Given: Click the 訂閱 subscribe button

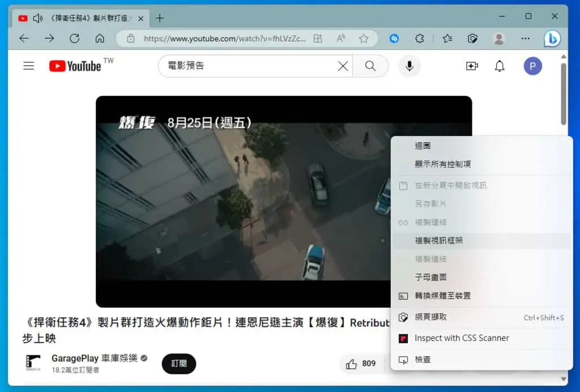Looking at the screenshot, I should tap(178, 364).
